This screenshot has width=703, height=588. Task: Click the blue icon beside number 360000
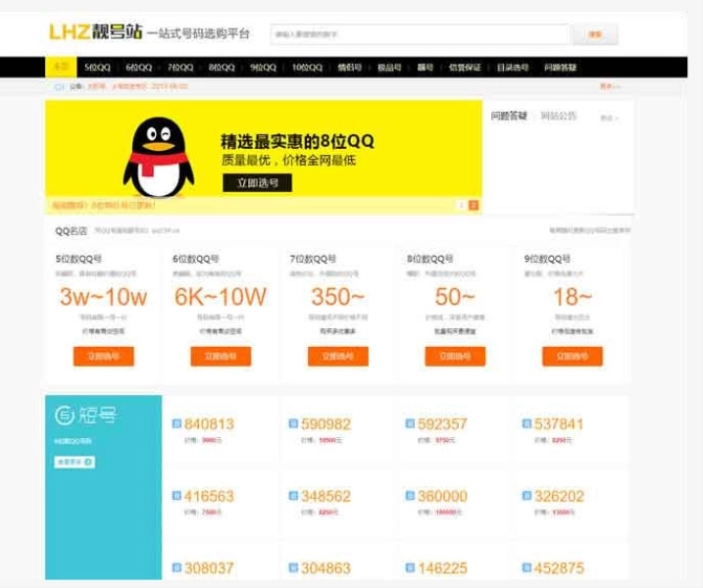pyautogui.click(x=410, y=496)
